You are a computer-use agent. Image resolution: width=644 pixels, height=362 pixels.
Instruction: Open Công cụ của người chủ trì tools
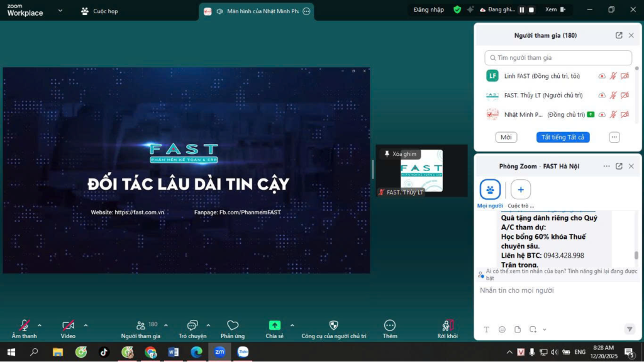pyautogui.click(x=333, y=325)
